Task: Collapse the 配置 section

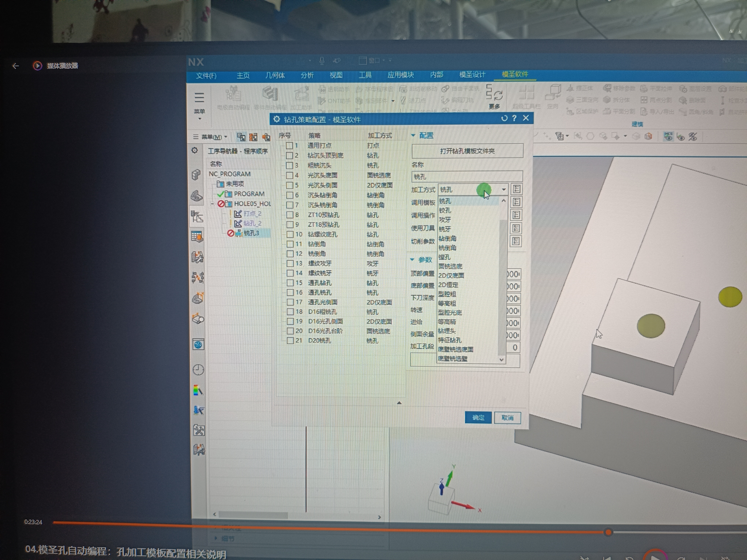Action: click(x=413, y=135)
